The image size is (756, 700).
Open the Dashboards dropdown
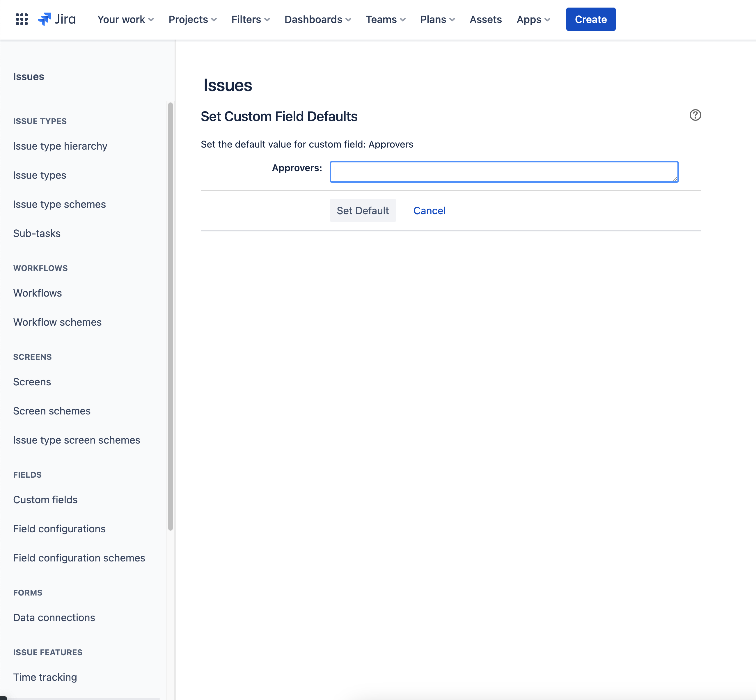pyautogui.click(x=317, y=19)
